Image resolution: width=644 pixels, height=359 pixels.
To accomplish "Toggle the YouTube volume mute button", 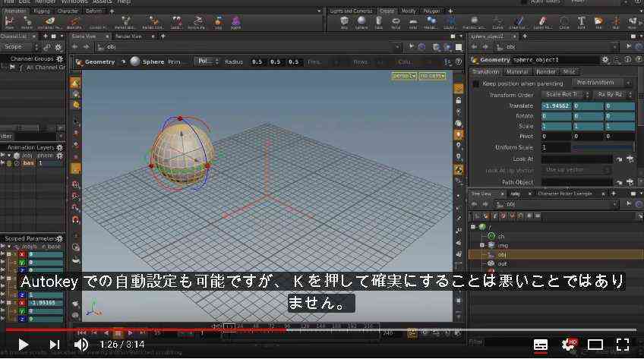I will (81, 345).
